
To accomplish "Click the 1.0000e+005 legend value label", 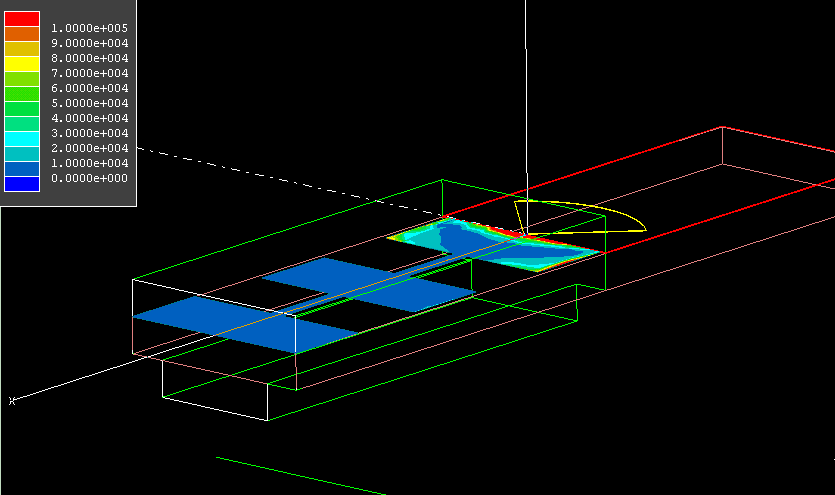I will [90, 28].
